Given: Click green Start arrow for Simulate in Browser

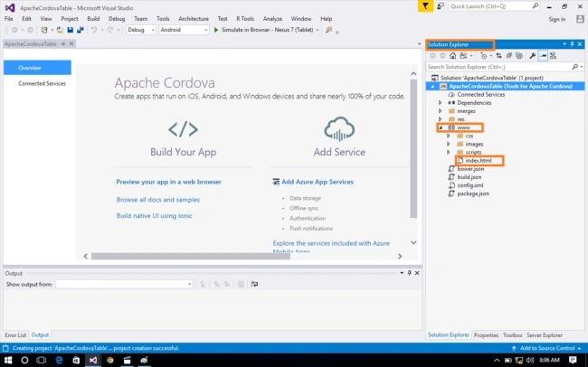Looking at the screenshot, I should 216,30.
